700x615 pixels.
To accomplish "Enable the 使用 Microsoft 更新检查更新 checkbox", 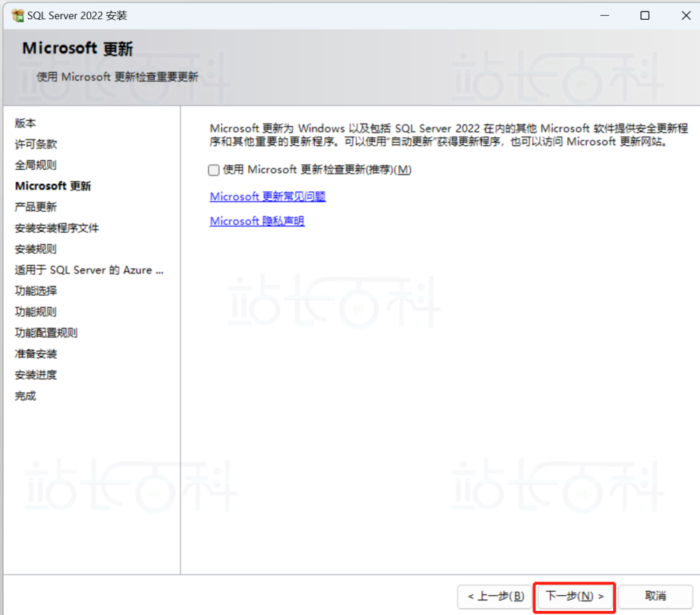I will click(x=214, y=170).
